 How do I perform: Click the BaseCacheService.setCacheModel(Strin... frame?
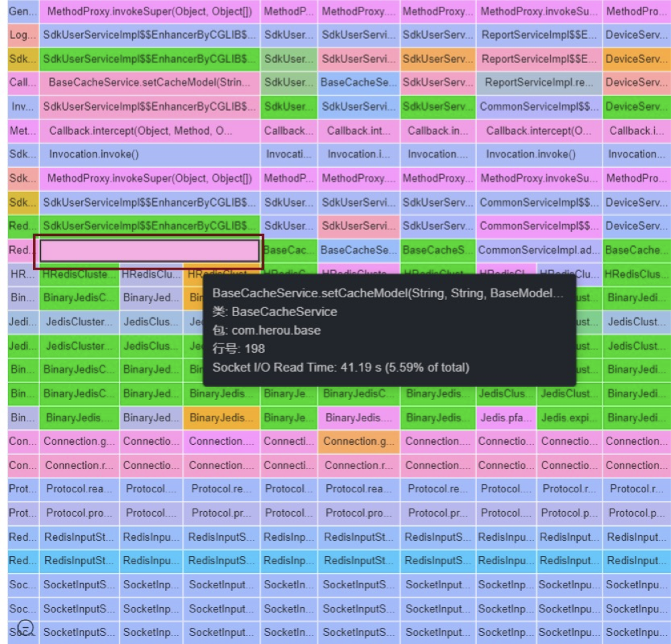pos(150,83)
